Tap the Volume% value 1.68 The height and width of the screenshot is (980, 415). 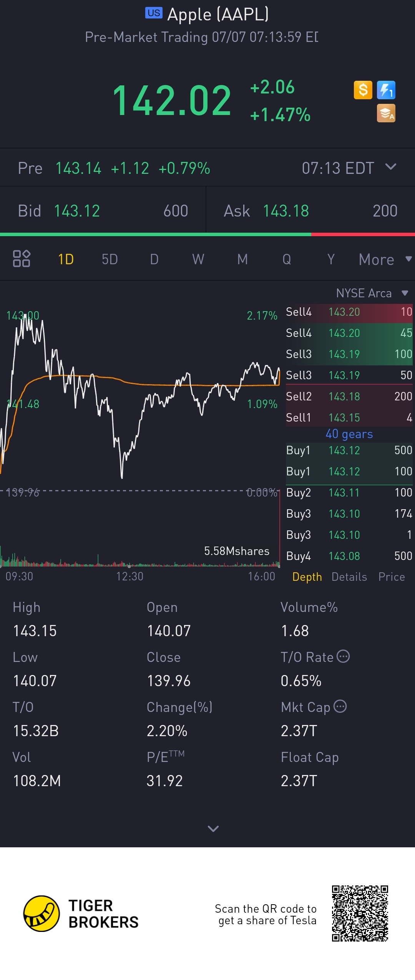coord(295,631)
